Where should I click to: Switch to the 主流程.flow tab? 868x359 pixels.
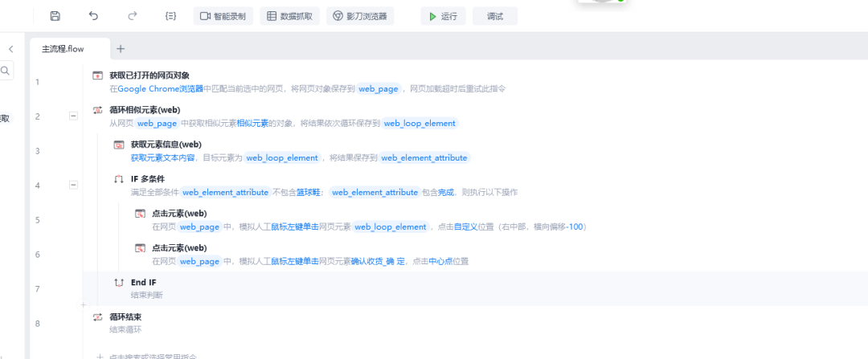63,49
